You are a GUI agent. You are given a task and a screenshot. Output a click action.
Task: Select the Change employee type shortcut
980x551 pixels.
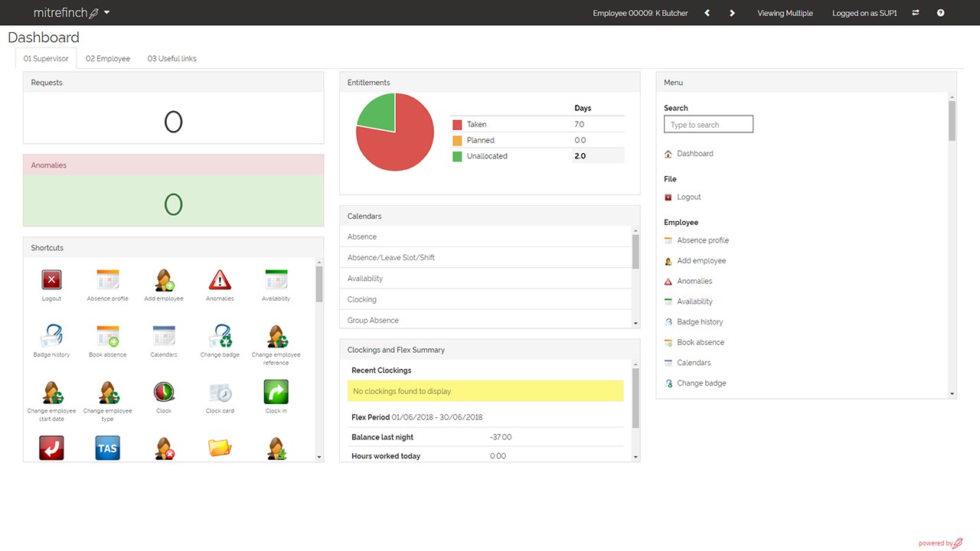[108, 392]
